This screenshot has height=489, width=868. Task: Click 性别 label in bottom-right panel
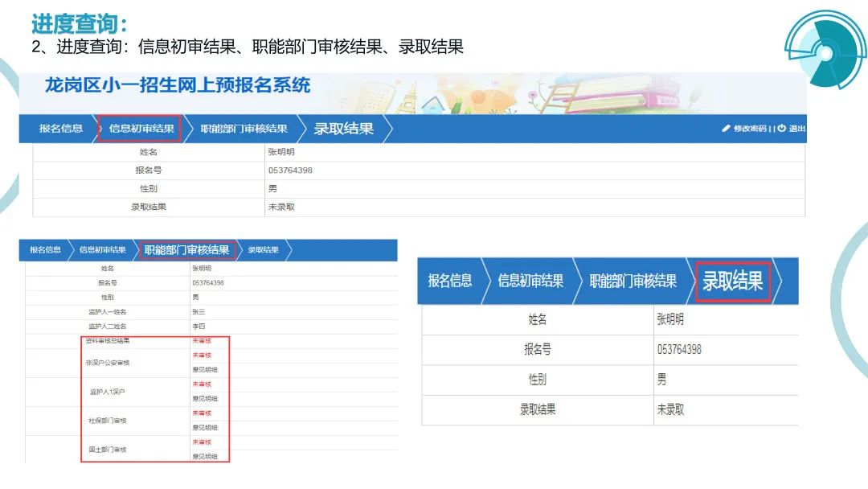(537, 380)
